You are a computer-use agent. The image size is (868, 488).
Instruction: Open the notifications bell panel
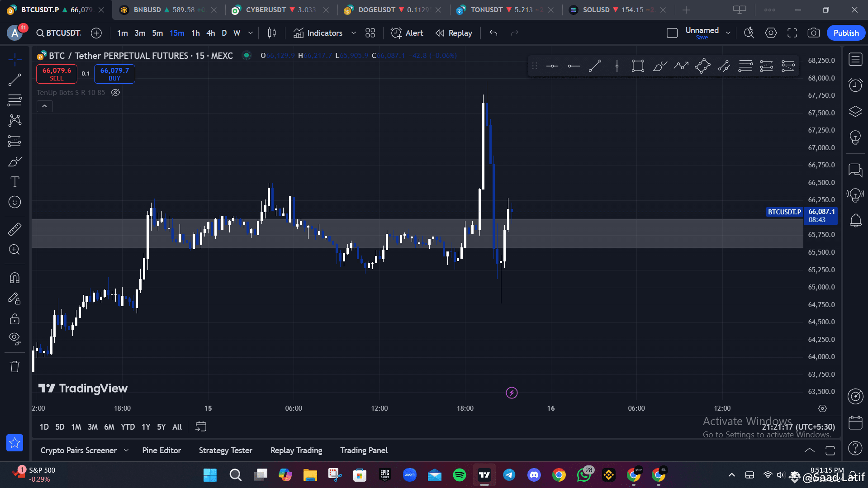[x=855, y=221]
